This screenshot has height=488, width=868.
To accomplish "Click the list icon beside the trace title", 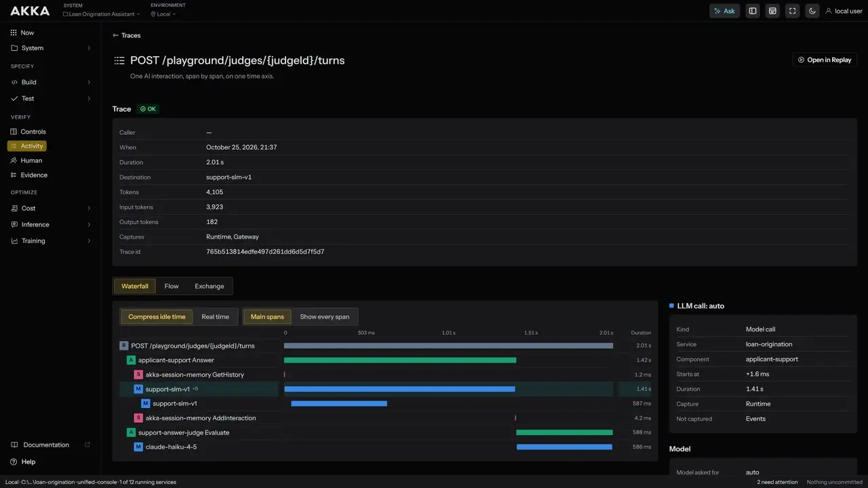I will coord(119,60).
